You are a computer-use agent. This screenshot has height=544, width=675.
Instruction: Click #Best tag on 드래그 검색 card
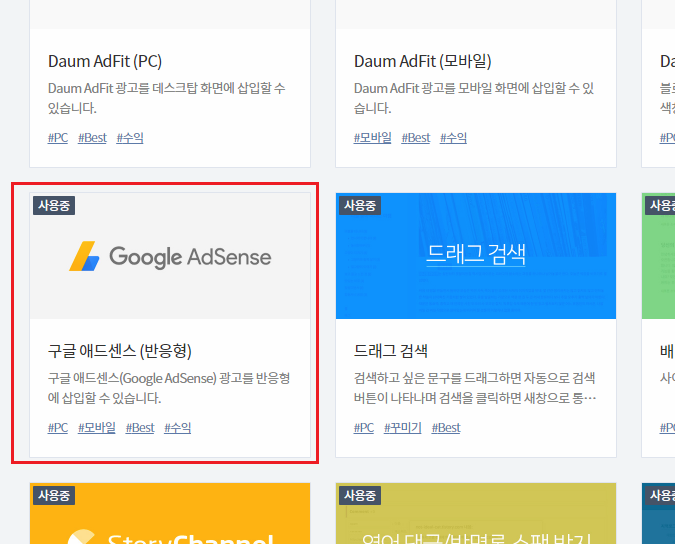click(x=446, y=428)
